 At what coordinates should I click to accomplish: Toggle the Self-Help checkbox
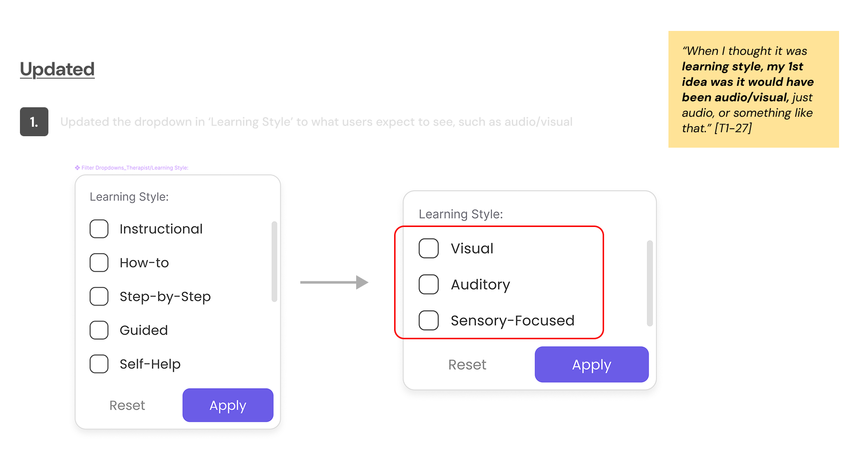point(99,364)
